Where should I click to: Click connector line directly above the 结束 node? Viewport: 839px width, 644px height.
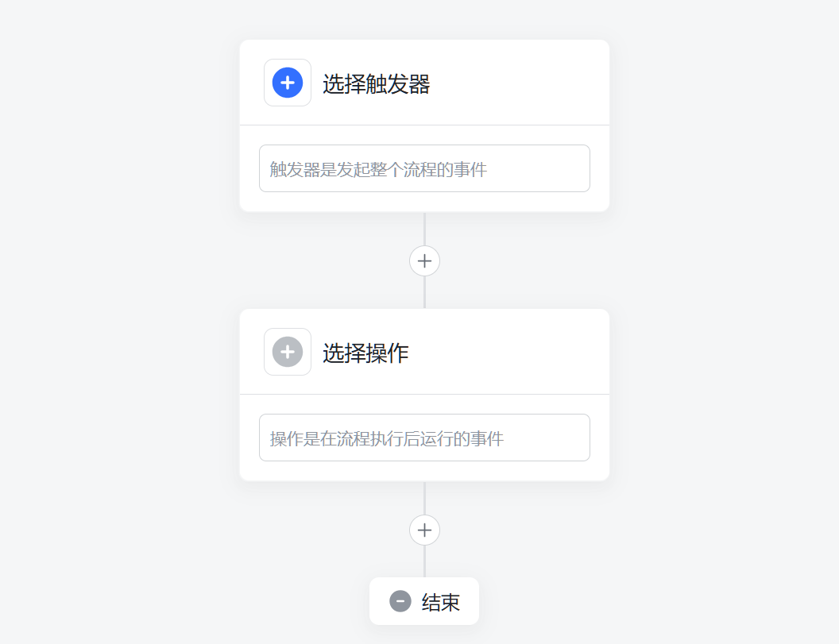coord(424,562)
